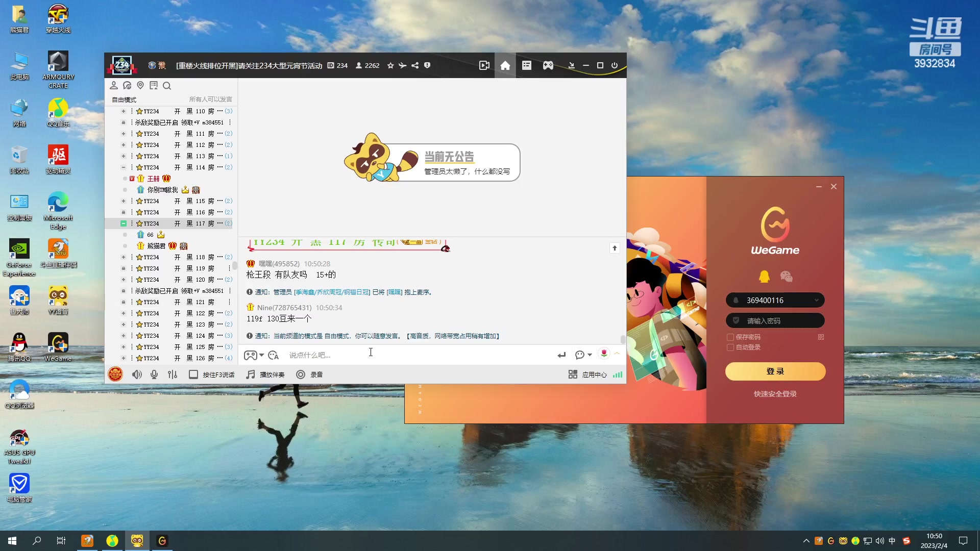Screen dimensions: 980x551
Task: Favorite the channel with the star icon
Action: [x=390, y=65]
